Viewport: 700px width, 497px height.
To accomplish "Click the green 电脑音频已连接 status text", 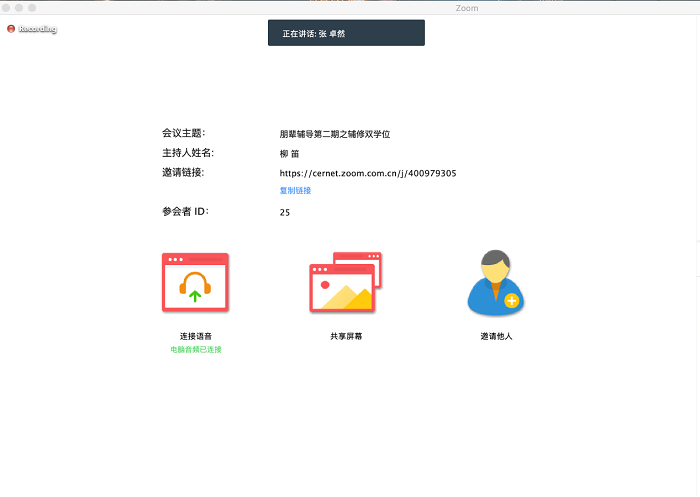I will coord(195,349).
